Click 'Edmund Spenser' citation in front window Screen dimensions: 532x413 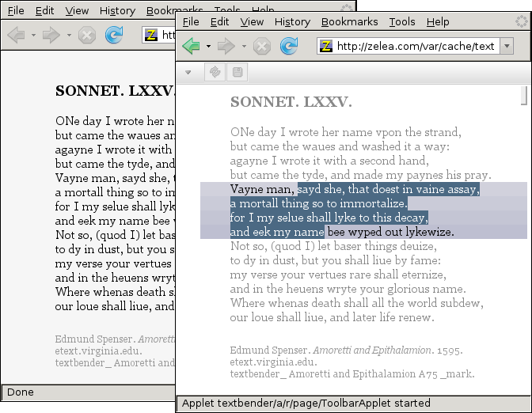(x=347, y=350)
